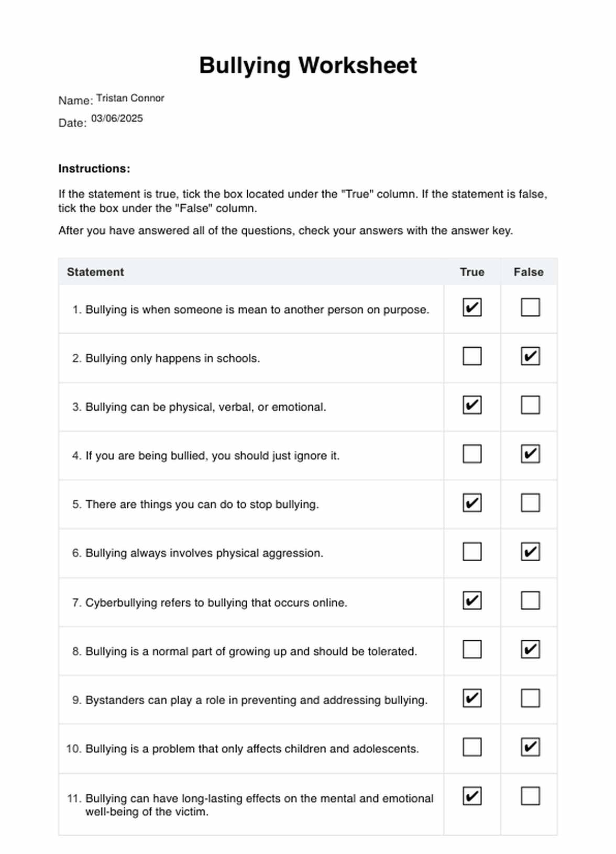Viewport: 616px width, 854px height.
Task: Click the Bullying Worksheet title
Action: click(308, 65)
